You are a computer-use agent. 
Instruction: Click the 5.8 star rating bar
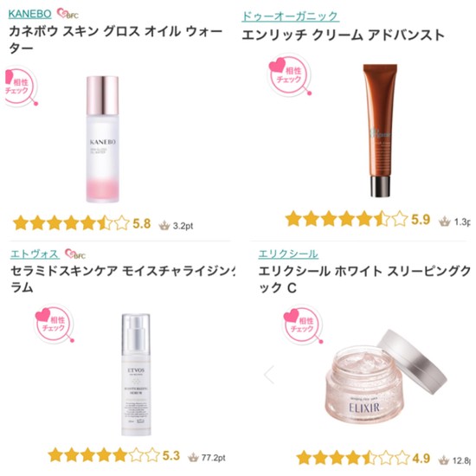click(71, 223)
